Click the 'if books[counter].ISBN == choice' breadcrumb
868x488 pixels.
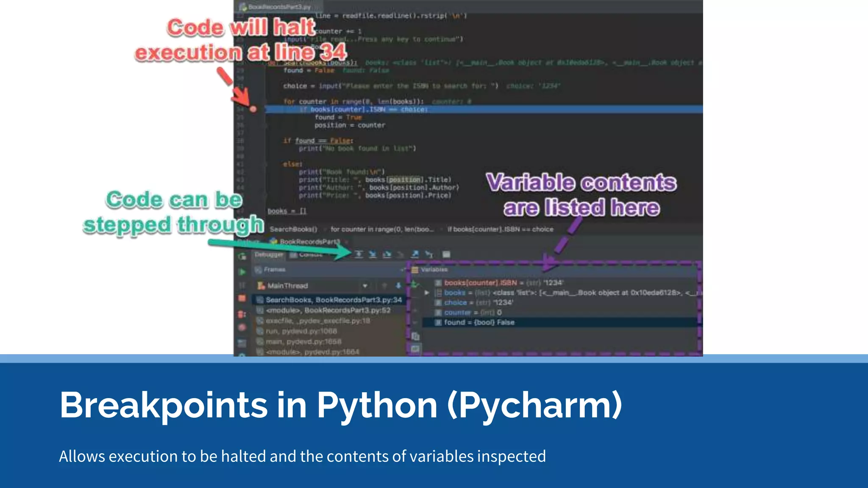coord(501,229)
